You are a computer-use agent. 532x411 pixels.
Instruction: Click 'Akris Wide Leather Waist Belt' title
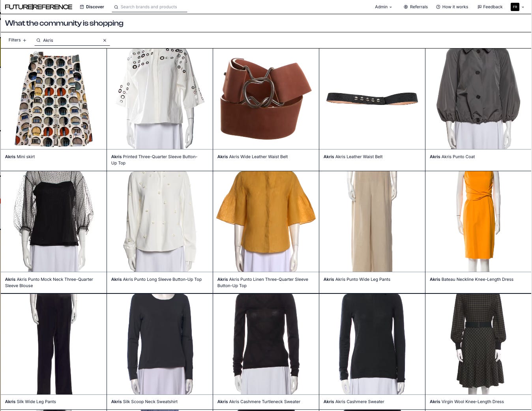[x=253, y=157]
